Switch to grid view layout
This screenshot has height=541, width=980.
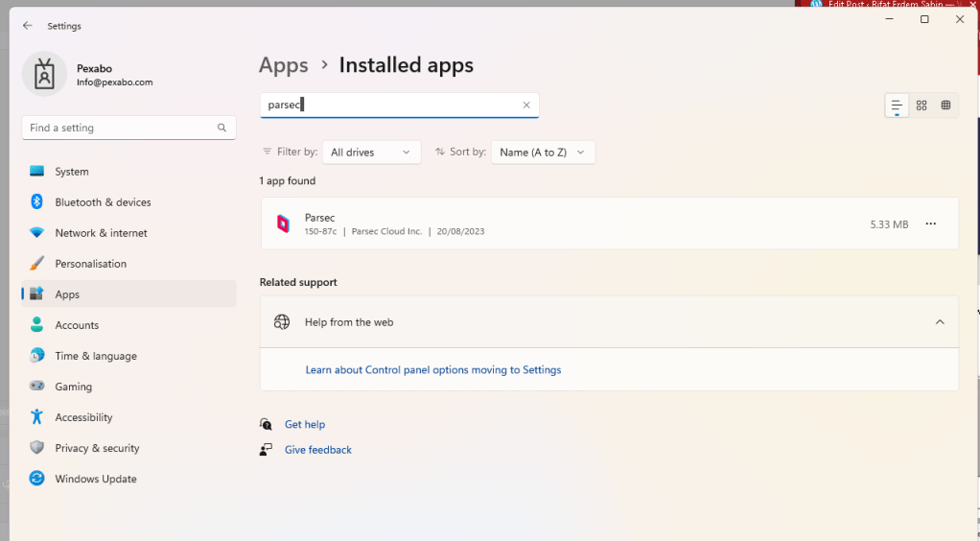tap(922, 106)
